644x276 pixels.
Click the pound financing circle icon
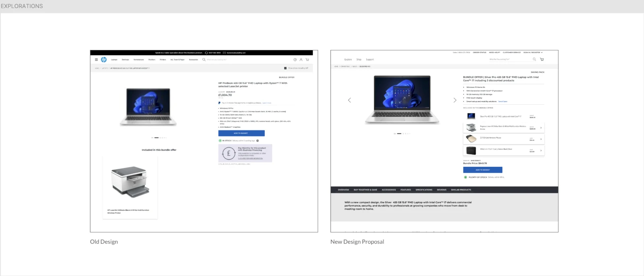pos(229,153)
